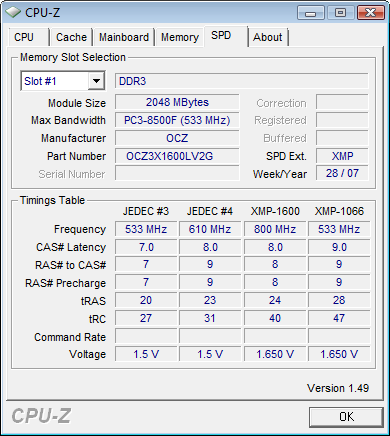
Task: Select the PC3-8500F (533 MHz) bandwidth value
Action: tap(177, 120)
